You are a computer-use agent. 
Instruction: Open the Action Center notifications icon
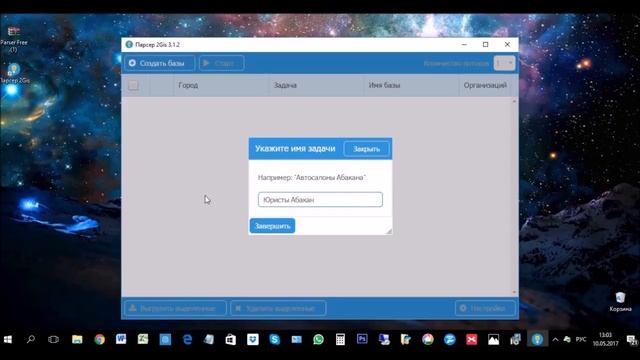pos(631,340)
